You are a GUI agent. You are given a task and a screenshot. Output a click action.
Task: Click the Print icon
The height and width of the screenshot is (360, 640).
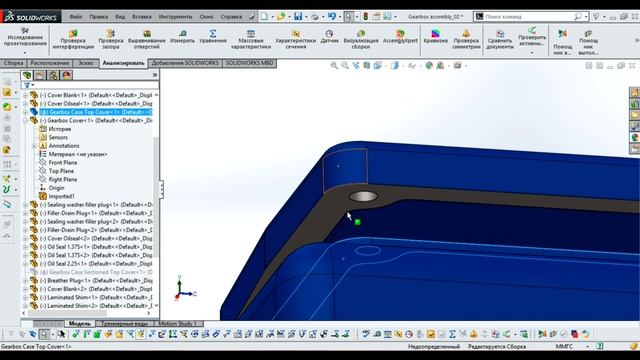[315, 16]
